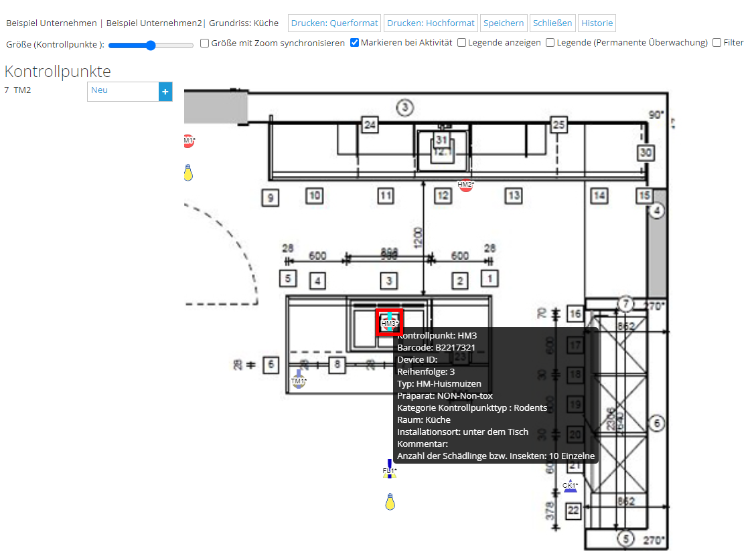
Task: Click the tooltip line 'Typ: HM-Huismuizen'
Action: click(439, 384)
